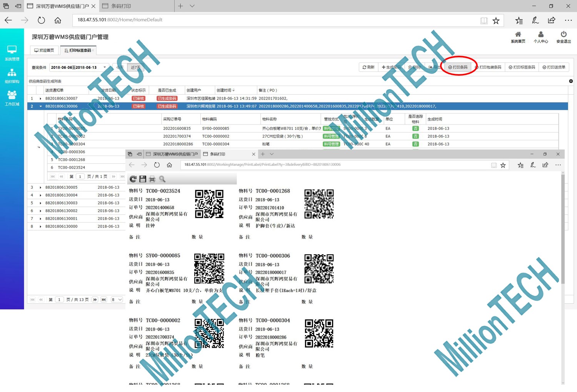Open 组织架构 in the blue sidebar
The height and width of the screenshot is (392, 577).
coord(12,76)
